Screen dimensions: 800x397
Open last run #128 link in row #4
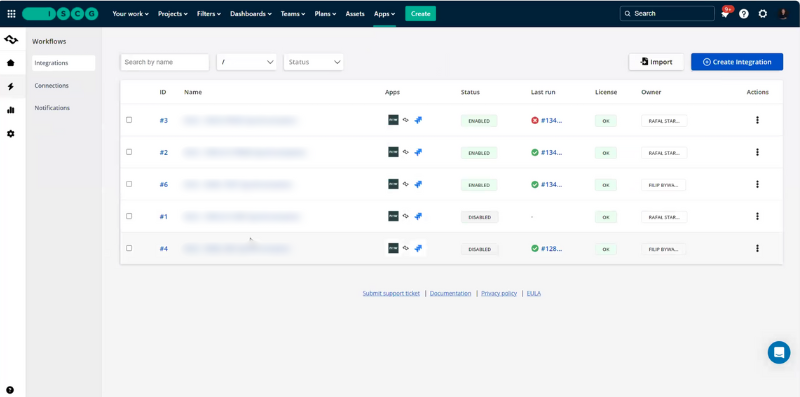[x=552, y=249]
